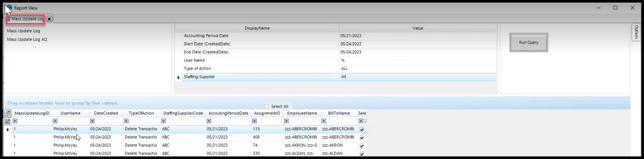Sort by UserName column header
Image resolution: width=644 pixels, height=159 pixels.
[x=71, y=113]
